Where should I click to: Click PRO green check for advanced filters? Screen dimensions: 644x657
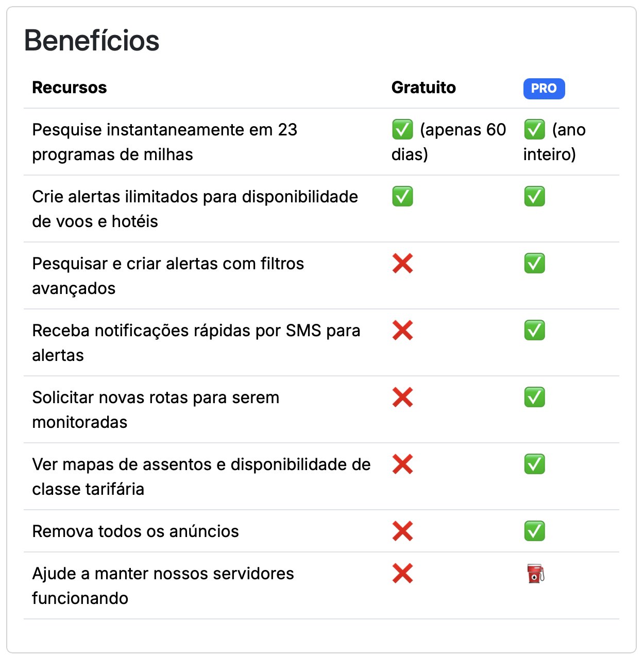534,264
